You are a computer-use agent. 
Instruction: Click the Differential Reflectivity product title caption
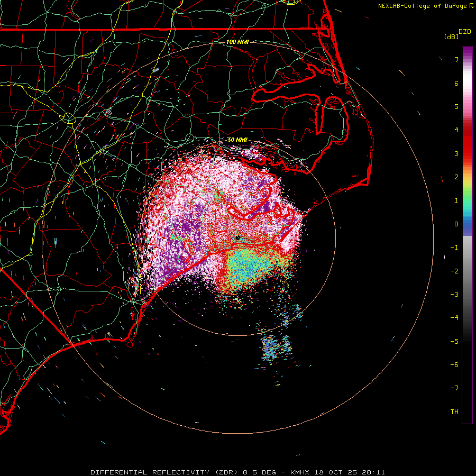[237, 472]
